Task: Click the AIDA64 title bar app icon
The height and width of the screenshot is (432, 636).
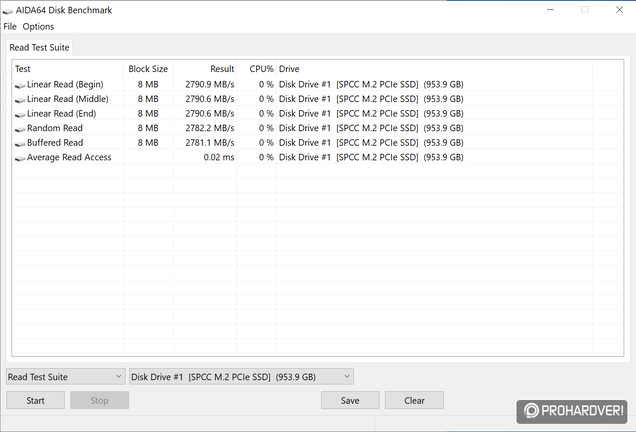Action: (x=7, y=11)
